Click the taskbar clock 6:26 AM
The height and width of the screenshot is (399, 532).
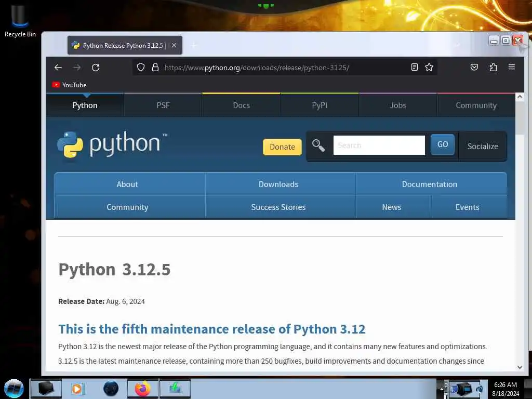pyautogui.click(x=505, y=385)
